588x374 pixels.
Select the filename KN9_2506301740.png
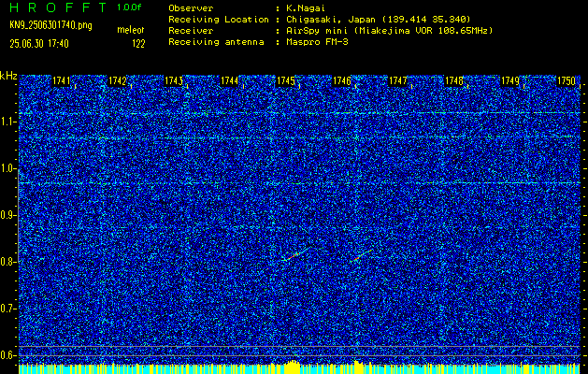(x=50, y=25)
